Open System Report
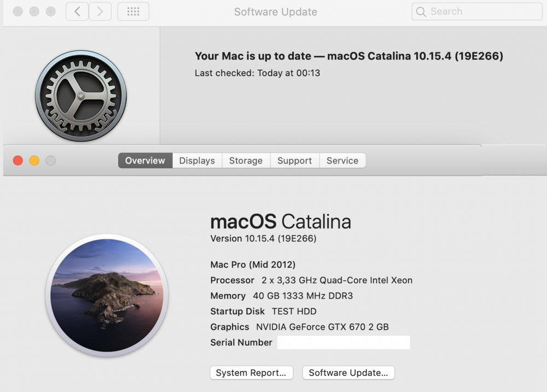This screenshot has height=392, width=547. click(251, 372)
